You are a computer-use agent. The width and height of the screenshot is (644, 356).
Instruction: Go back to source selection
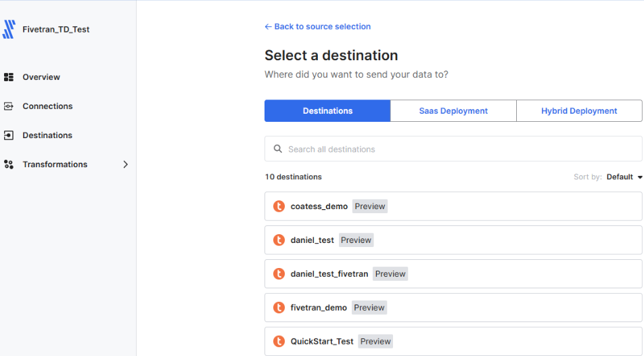(318, 26)
